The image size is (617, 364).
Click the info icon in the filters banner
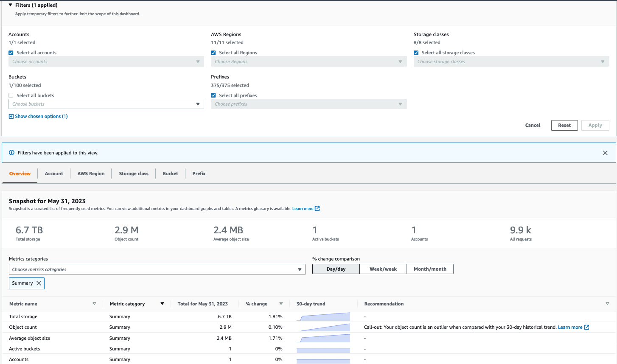(11, 153)
